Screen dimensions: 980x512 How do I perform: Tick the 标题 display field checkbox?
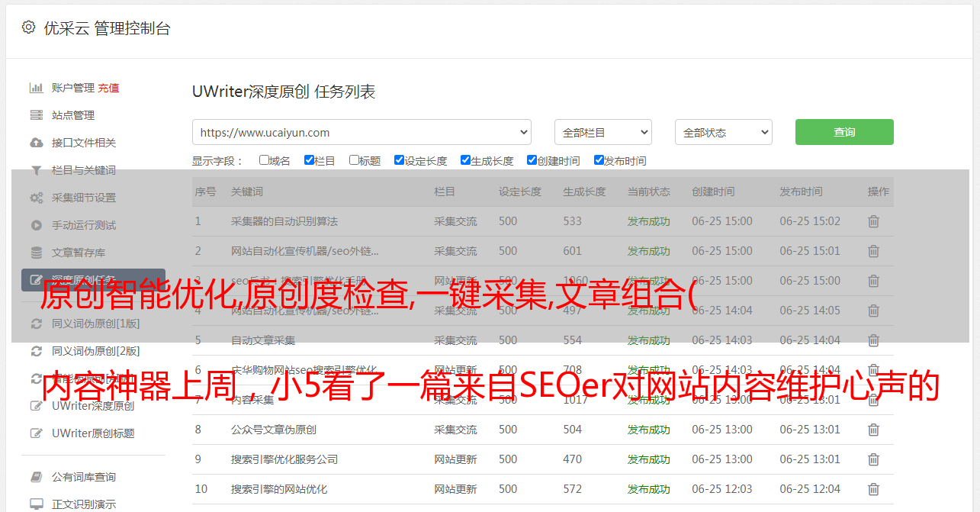pos(354,160)
